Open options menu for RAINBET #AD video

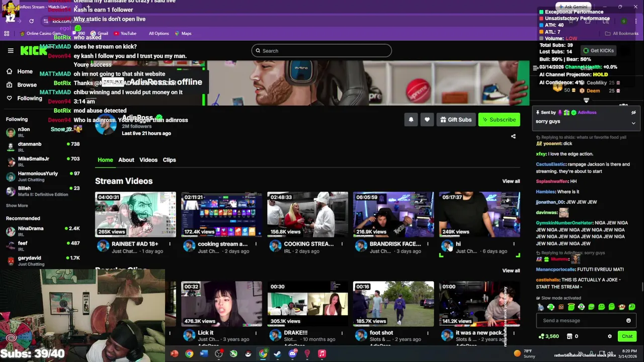click(170, 244)
